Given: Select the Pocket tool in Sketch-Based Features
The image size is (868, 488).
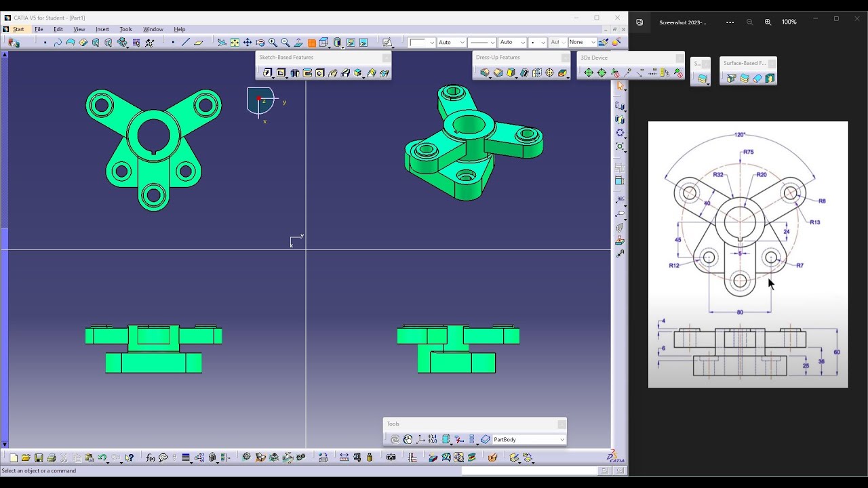Looking at the screenshot, I should (x=281, y=73).
